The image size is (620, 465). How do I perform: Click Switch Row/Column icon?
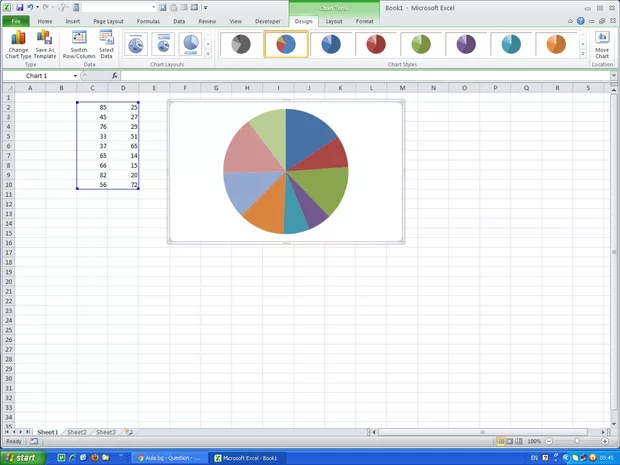pyautogui.click(x=79, y=42)
